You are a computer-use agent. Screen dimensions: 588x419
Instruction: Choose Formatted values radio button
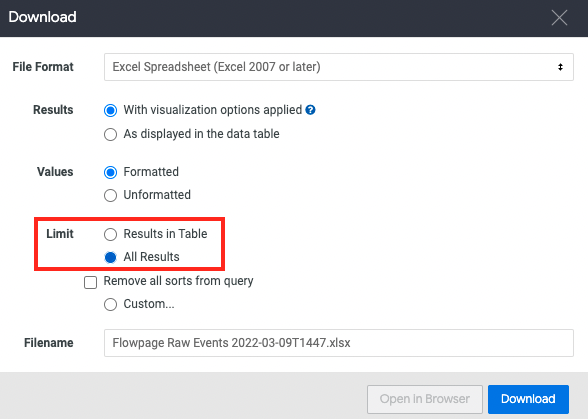coord(110,172)
